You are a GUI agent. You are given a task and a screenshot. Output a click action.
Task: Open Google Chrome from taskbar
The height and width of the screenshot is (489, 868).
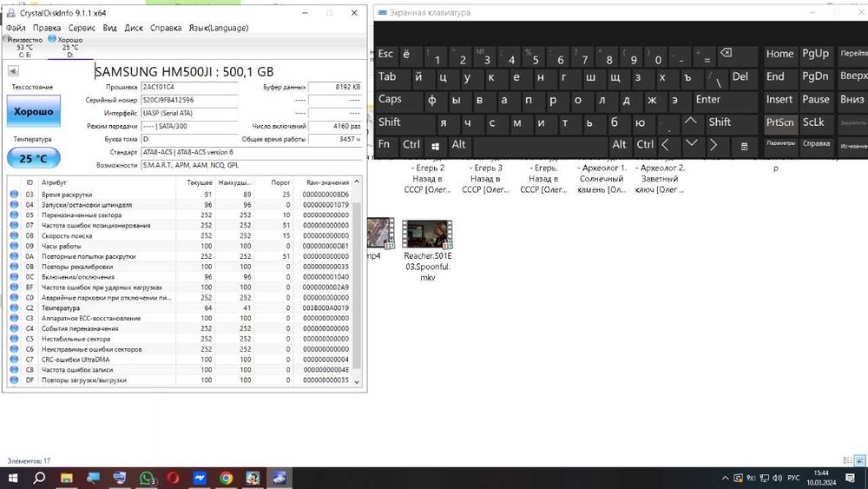point(226,478)
